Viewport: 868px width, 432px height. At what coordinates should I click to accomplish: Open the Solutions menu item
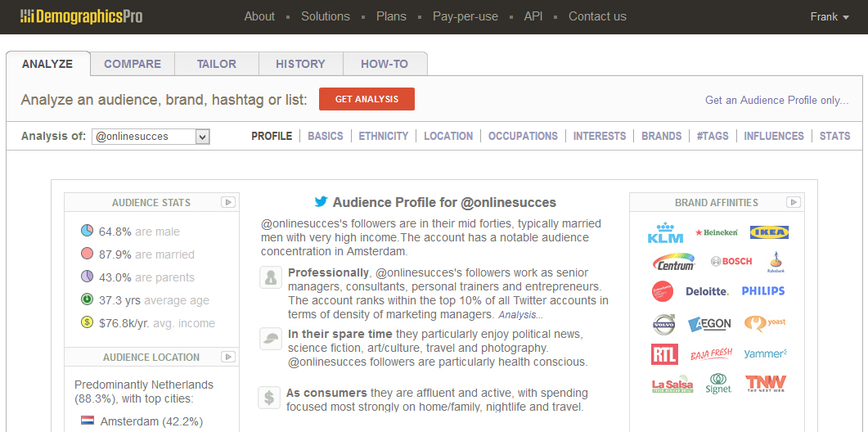326,16
